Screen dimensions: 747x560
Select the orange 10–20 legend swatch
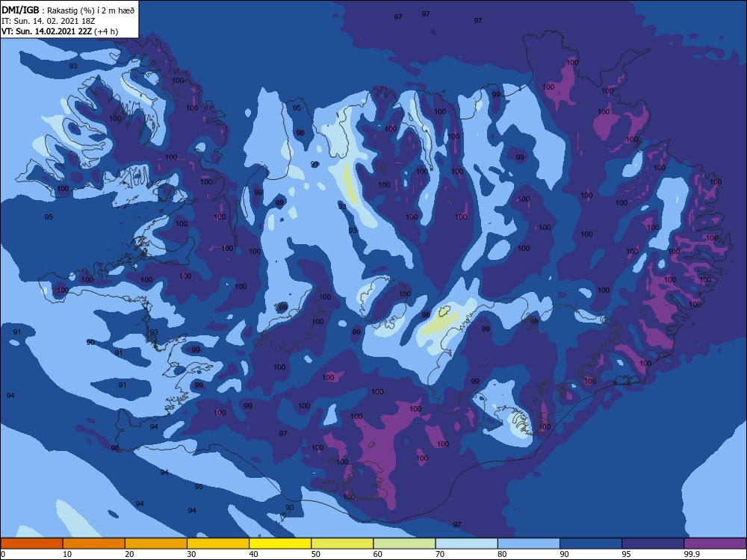(x=94, y=544)
